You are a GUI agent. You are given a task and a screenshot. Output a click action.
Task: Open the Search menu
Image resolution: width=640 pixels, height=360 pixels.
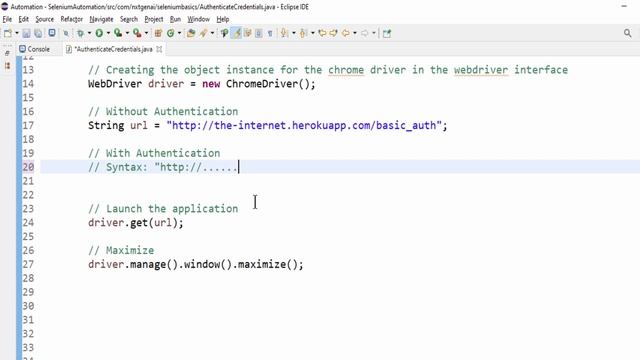129,19
